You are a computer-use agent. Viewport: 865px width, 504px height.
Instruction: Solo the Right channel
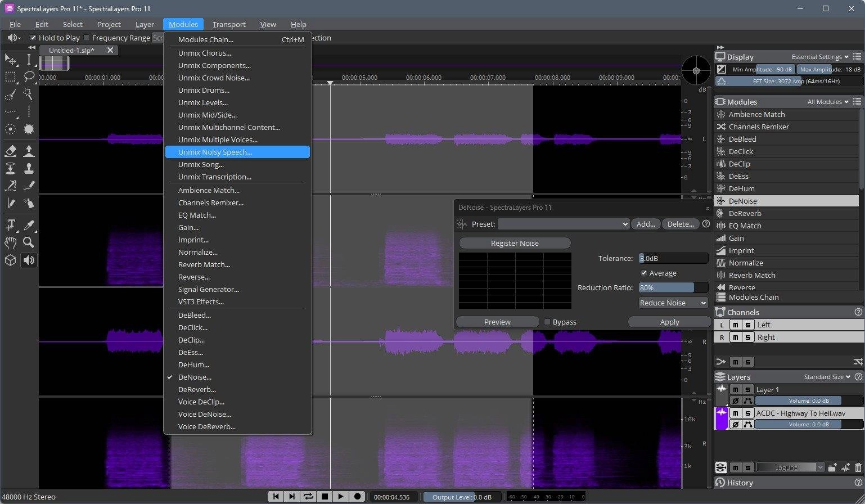coord(747,337)
